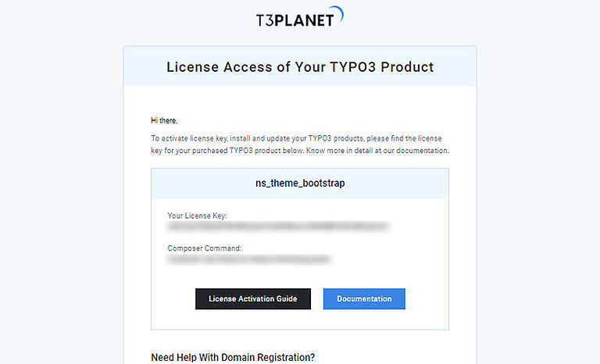Open the Documentation button
This screenshot has height=364, width=600.
click(364, 299)
